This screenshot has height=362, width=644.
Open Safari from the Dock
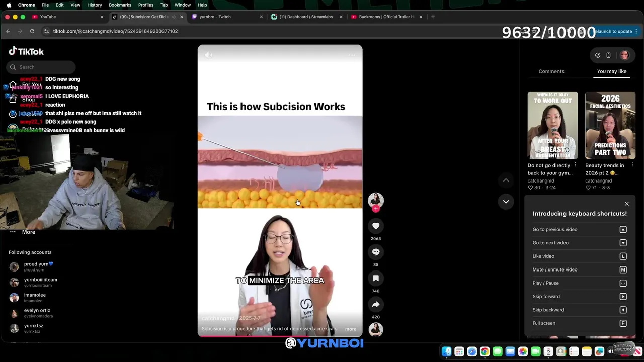pos(472,352)
